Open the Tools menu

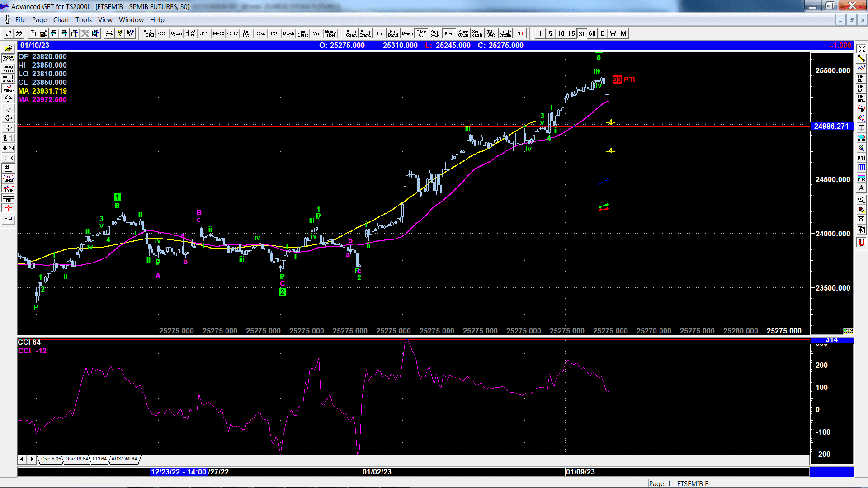(84, 20)
